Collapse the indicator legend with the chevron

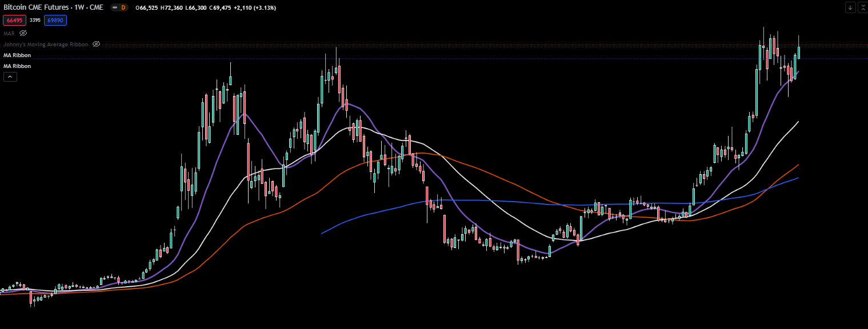click(10, 77)
